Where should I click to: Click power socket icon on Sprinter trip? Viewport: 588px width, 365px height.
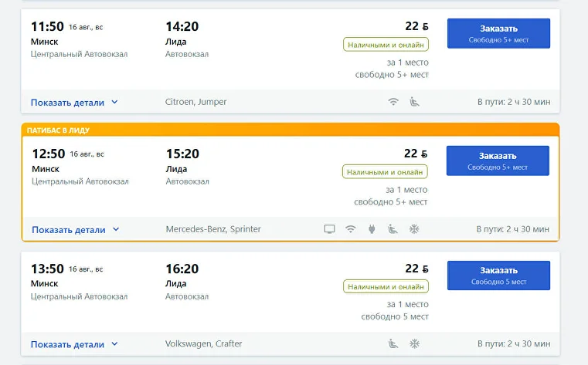372,229
